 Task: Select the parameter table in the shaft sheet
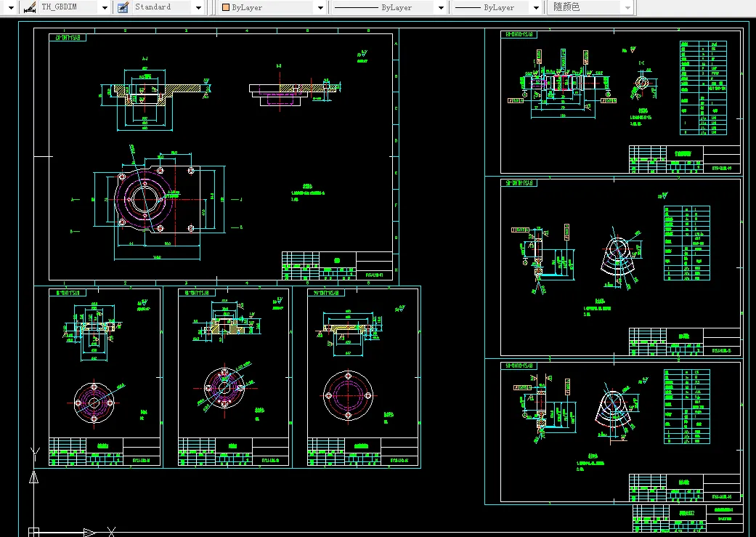[x=703, y=89]
